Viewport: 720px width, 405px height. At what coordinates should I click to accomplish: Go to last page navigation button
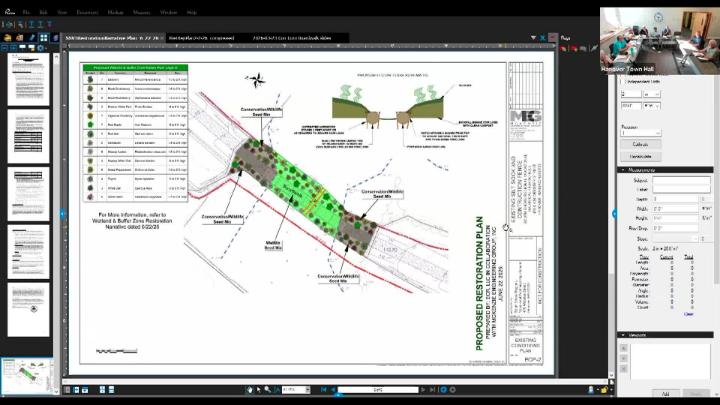[432, 390]
